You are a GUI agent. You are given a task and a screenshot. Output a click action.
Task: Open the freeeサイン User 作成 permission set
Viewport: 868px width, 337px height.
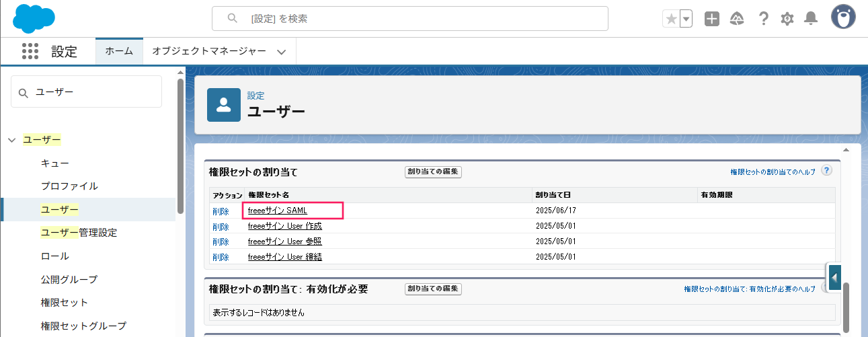pyautogui.click(x=285, y=226)
